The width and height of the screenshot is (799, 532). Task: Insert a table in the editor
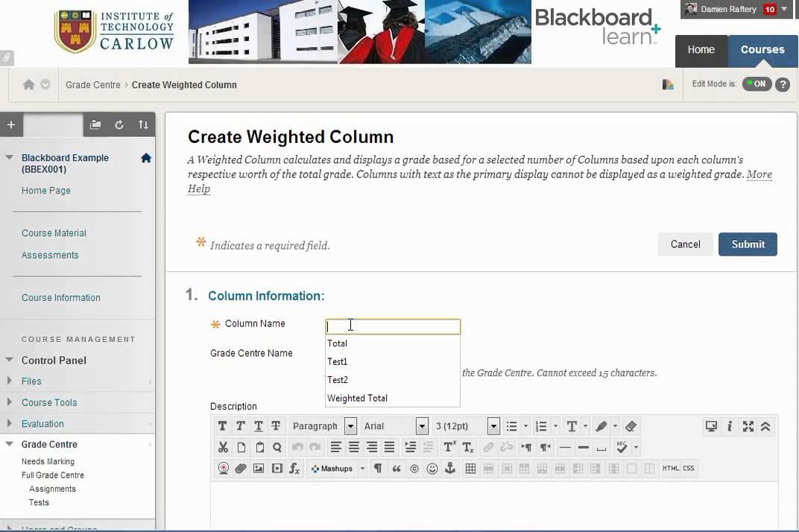[x=471, y=469]
